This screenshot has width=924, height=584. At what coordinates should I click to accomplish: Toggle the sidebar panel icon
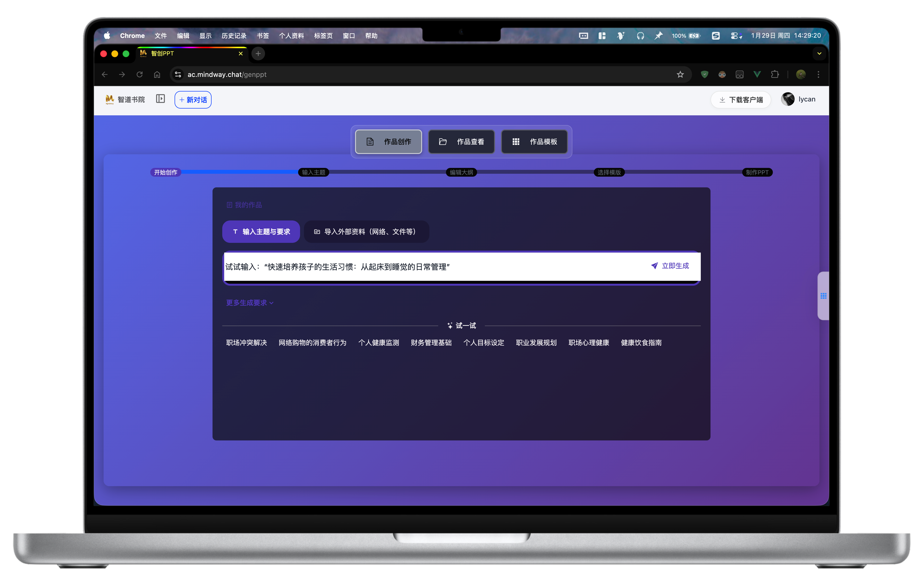160,99
